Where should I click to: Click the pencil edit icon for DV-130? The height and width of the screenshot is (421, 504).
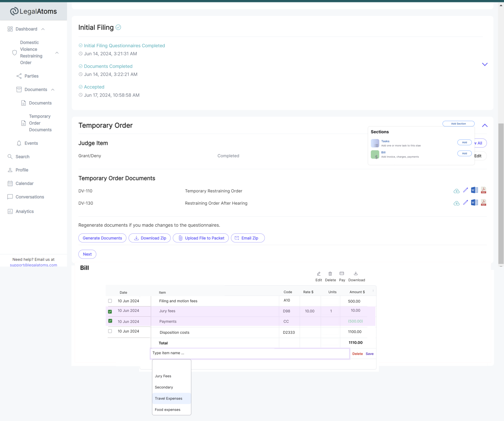[x=465, y=203]
